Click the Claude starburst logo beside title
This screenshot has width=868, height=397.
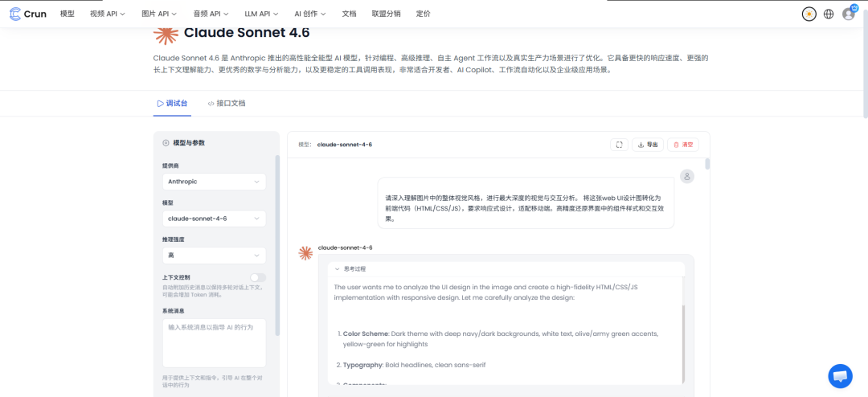166,33
